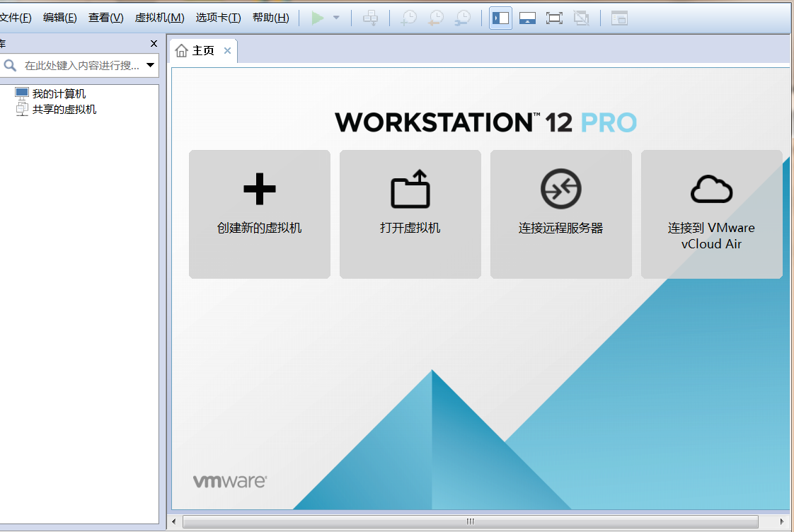Open the 虚拟机(M) menu

tap(159, 18)
